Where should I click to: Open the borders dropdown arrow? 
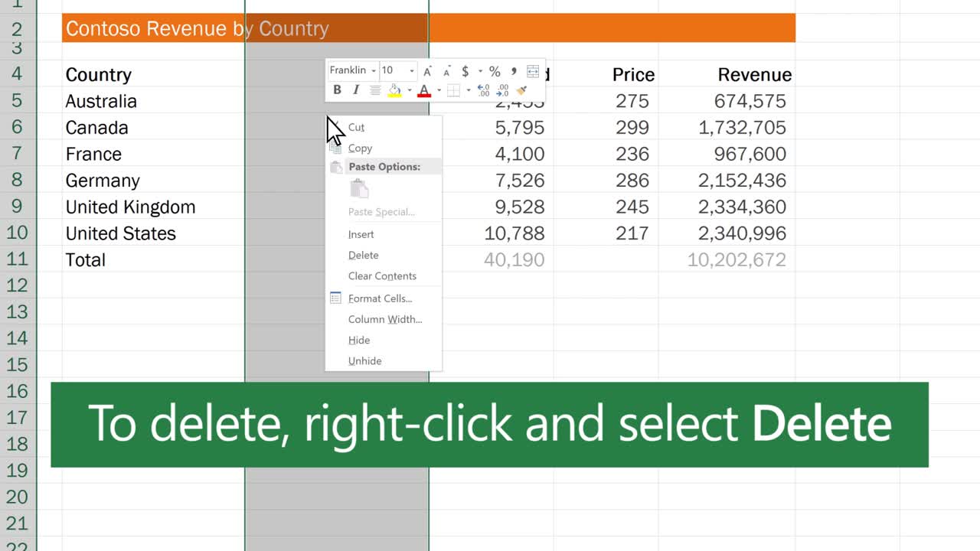click(468, 90)
